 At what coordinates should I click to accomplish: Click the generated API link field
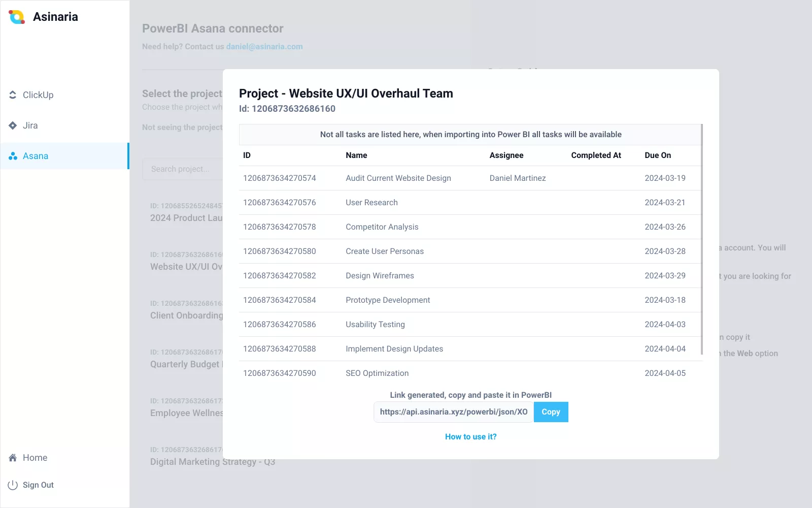(453, 412)
